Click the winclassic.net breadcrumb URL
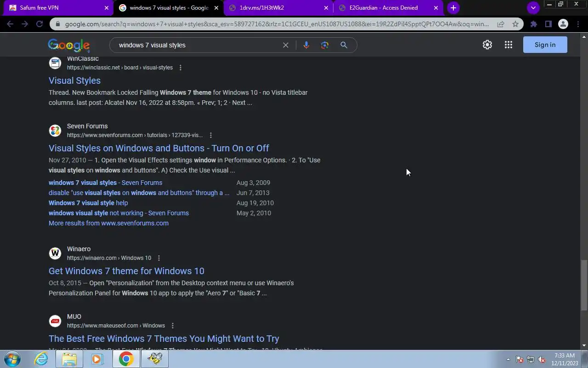Screen dimensions: 588x368 click(120, 68)
